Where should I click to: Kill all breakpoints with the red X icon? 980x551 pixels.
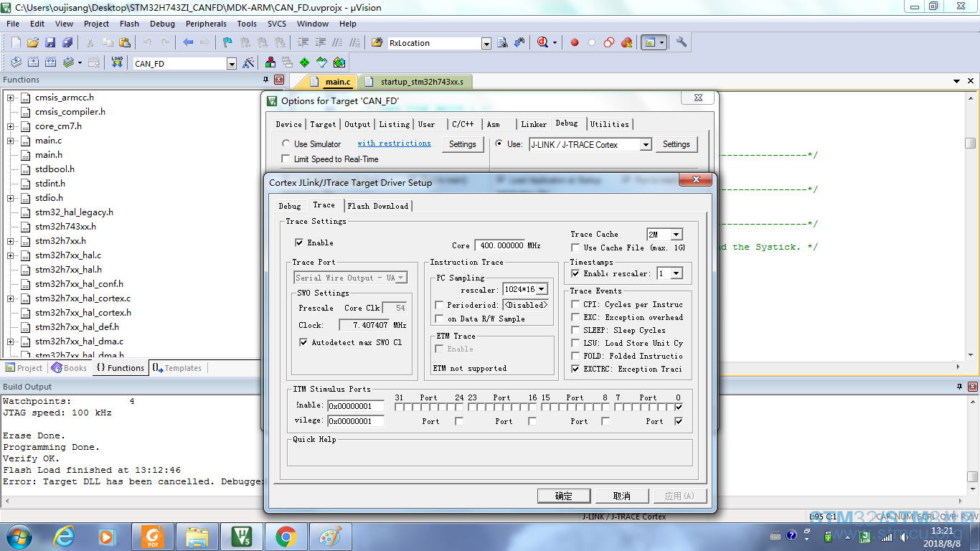626,43
